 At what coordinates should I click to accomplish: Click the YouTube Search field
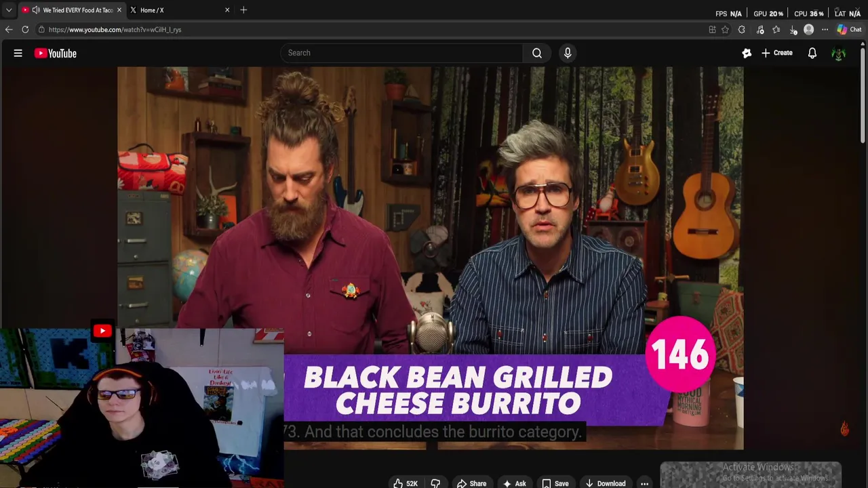401,53
